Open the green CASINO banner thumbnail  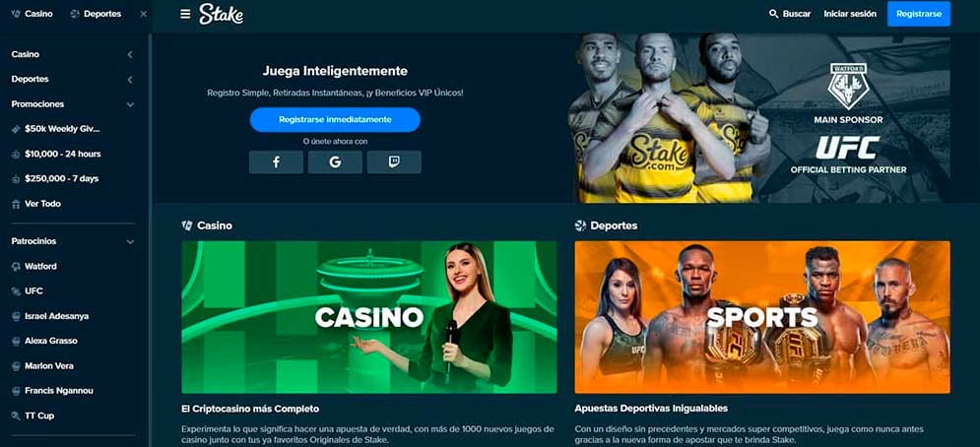point(368,317)
